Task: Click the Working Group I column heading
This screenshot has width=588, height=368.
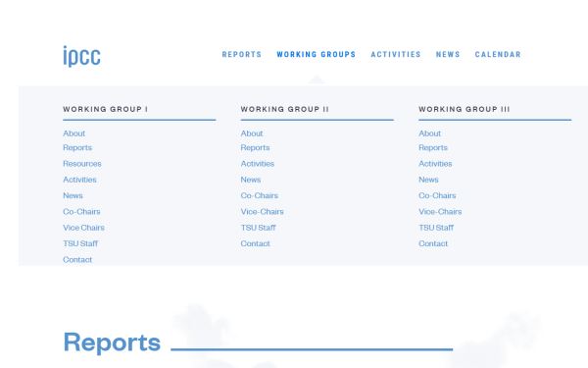Action: (105, 109)
